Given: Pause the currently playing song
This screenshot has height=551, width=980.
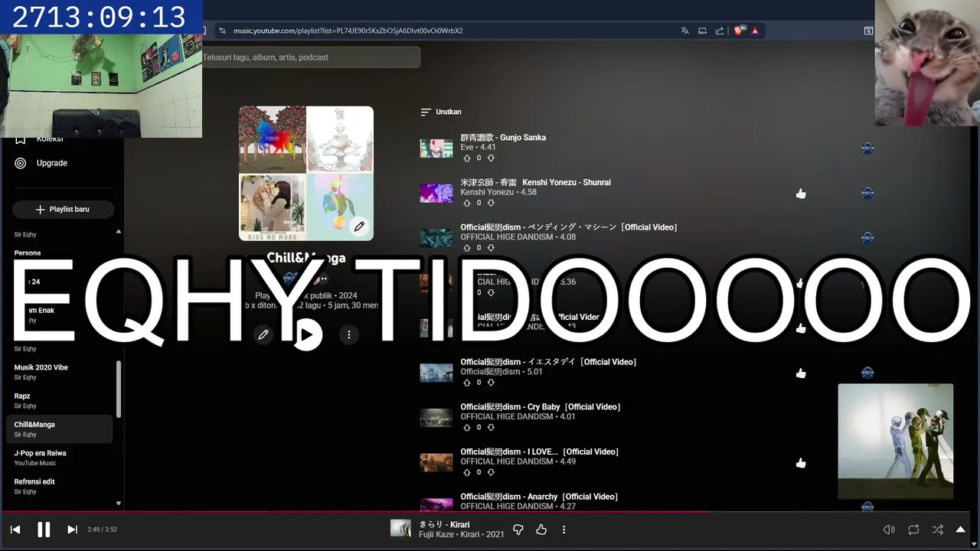Looking at the screenshot, I should pyautogui.click(x=44, y=529).
